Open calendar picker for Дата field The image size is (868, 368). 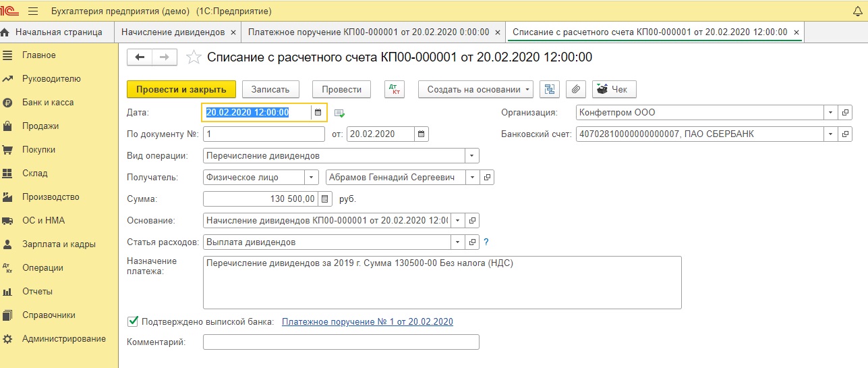[318, 113]
